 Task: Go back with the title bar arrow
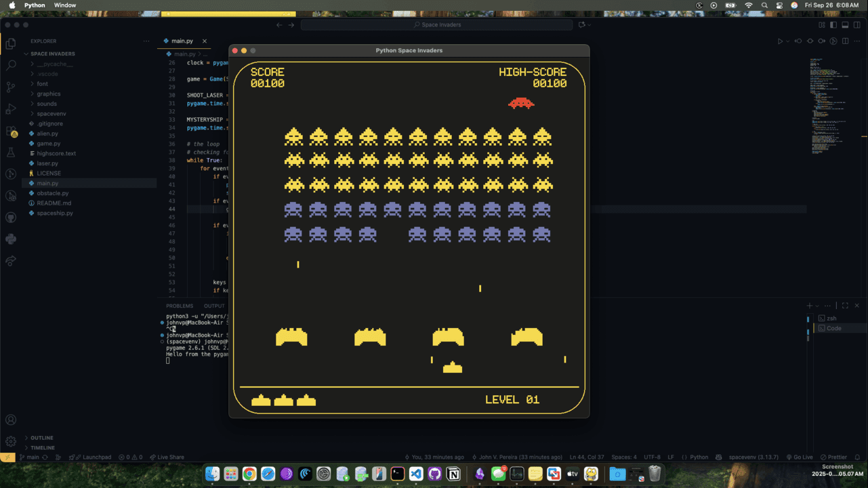pos(279,25)
